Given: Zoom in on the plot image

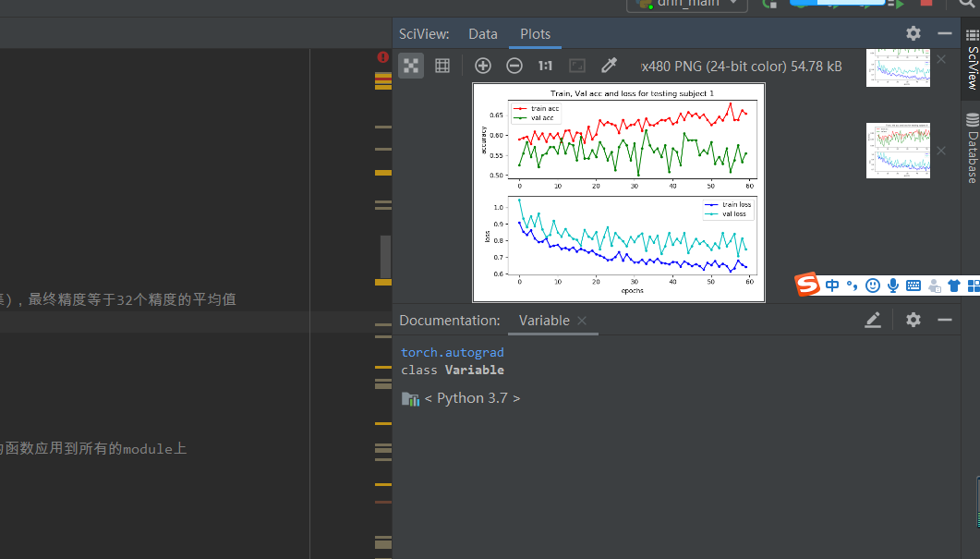Looking at the screenshot, I should tap(482, 65).
